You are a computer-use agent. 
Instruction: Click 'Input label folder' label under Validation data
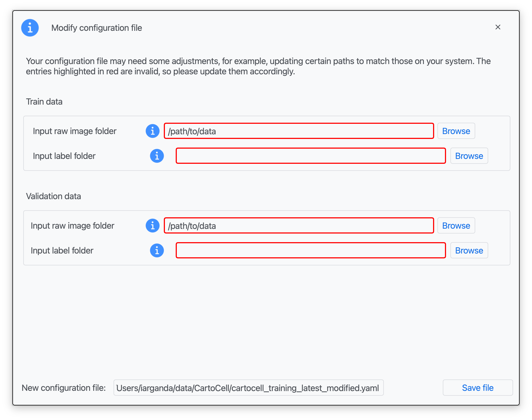[62, 251]
